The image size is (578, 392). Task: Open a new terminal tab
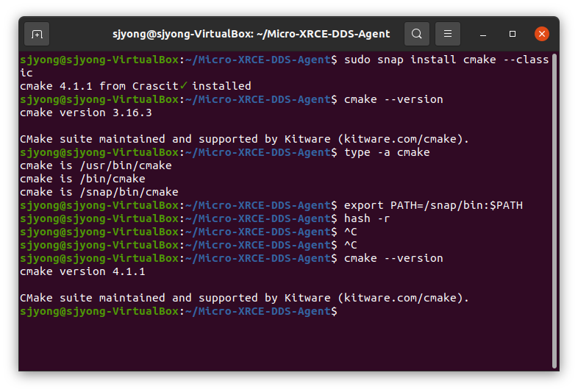click(x=37, y=34)
